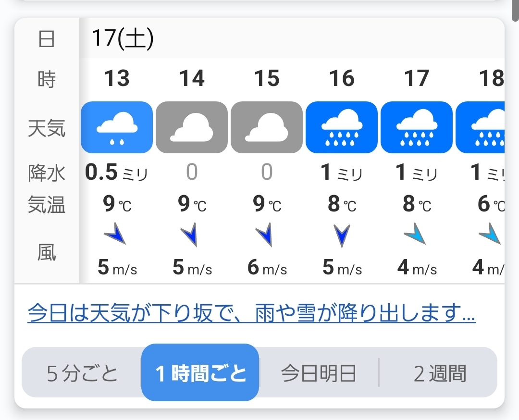This screenshot has height=420, width=519.
Task: Tap the 17(土) date header
Action: click(123, 39)
